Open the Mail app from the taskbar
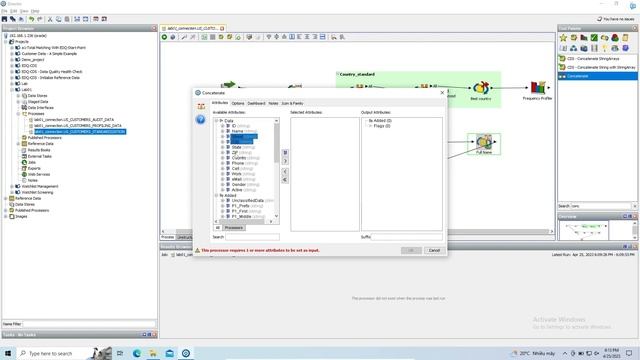The width and height of the screenshot is (640, 360). coord(169,353)
